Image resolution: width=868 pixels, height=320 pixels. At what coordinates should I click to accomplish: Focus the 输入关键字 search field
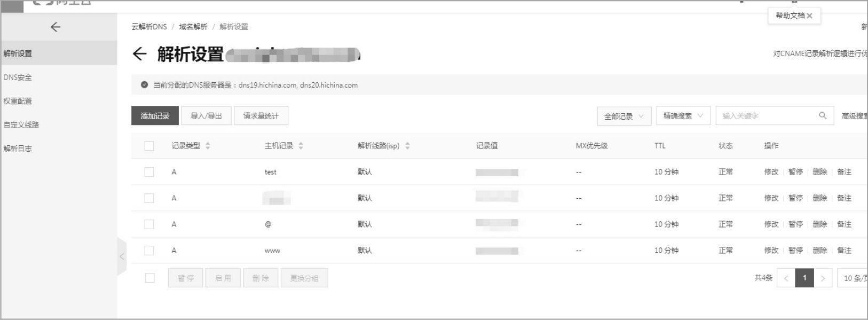click(766, 116)
